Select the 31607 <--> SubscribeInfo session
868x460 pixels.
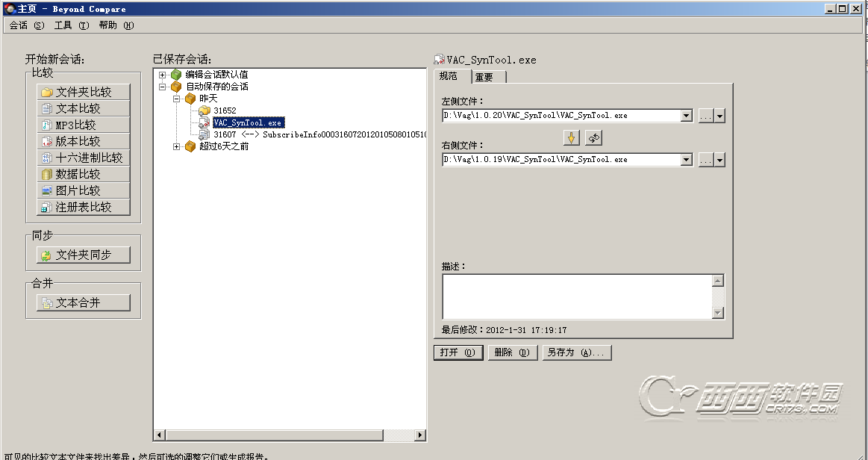click(x=320, y=134)
